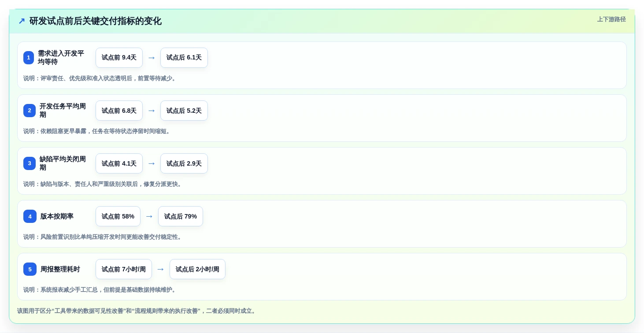Click the number 1 badge
644x333 pixels.
pyautogui.click(x=29, y=58)
